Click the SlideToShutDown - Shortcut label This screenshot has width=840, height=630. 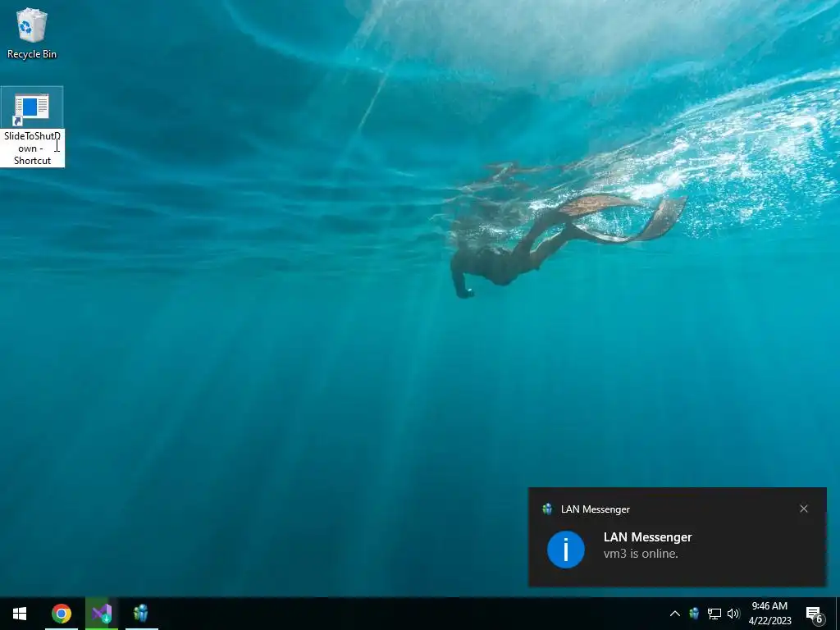[x=32, y=148]
